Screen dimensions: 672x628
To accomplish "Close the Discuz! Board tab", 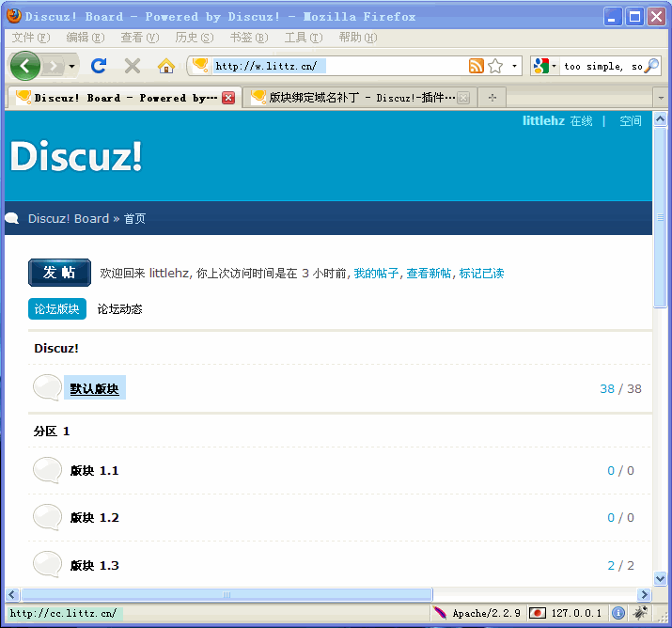I will click(x=229, y=98).
